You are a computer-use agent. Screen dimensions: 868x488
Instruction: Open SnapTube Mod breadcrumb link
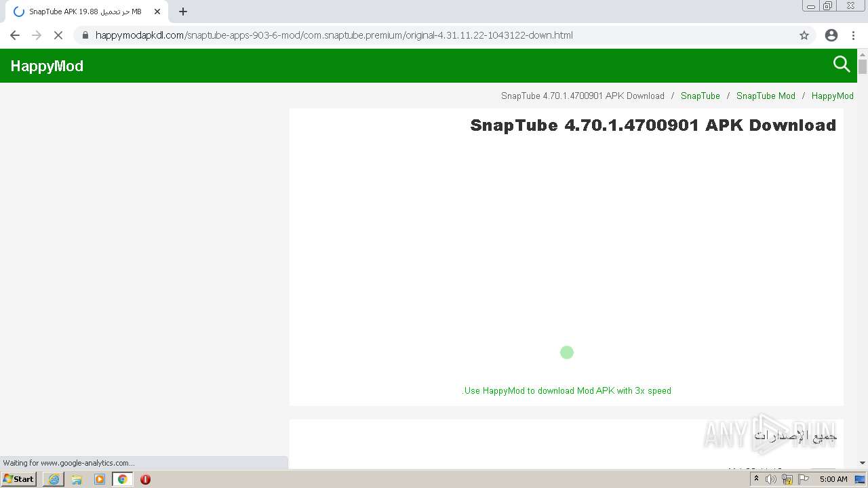[766, 96]
